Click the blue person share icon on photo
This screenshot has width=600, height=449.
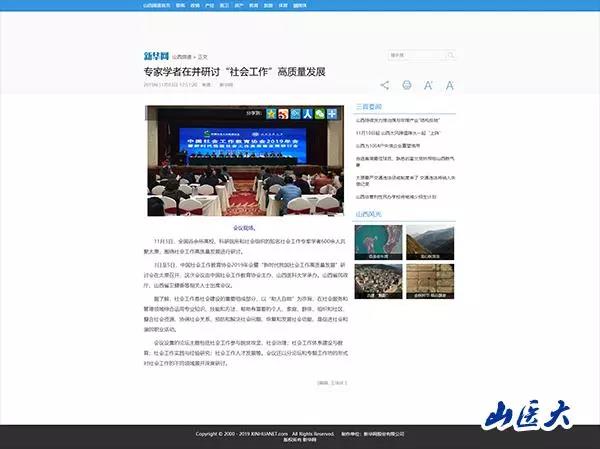click(307, 113)
